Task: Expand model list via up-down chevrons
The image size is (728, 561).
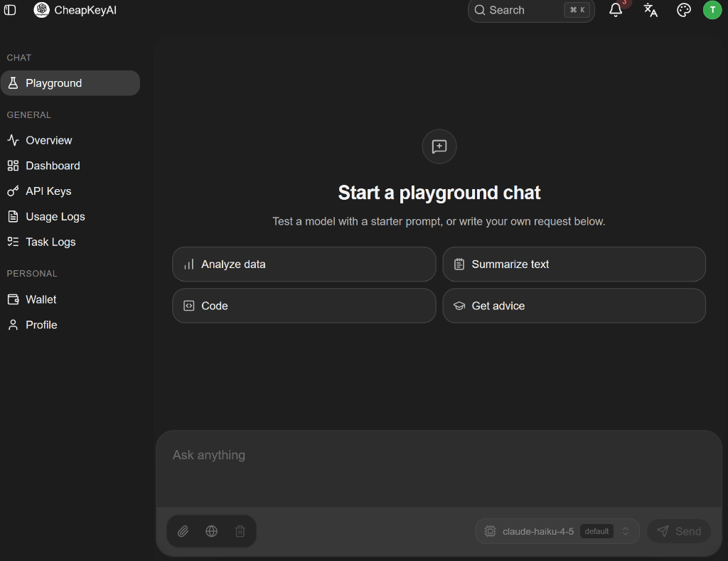Action: tap(626, 531)
